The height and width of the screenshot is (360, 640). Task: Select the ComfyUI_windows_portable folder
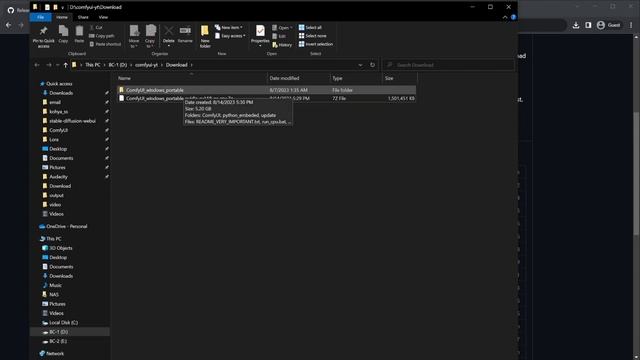pyautogui.click(x=266, y=90)
